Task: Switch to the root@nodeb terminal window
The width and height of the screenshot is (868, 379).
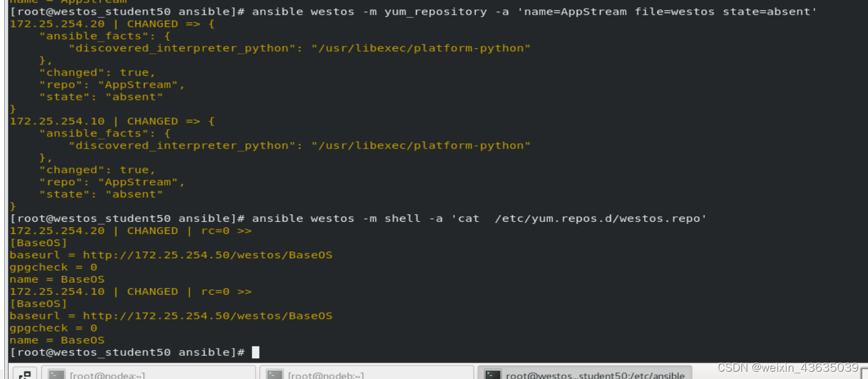Action: tap(366, 374)
